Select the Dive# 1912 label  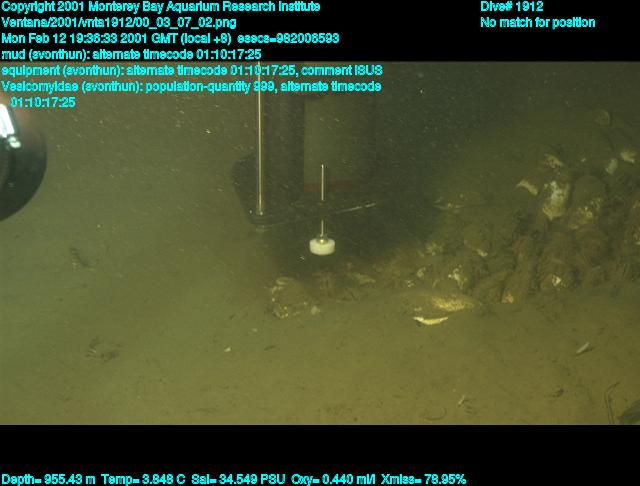pos(511,7)
